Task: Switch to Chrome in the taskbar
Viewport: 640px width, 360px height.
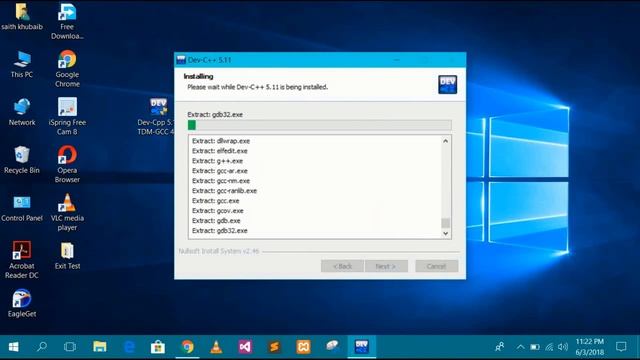Action: (x=187, y=347)
